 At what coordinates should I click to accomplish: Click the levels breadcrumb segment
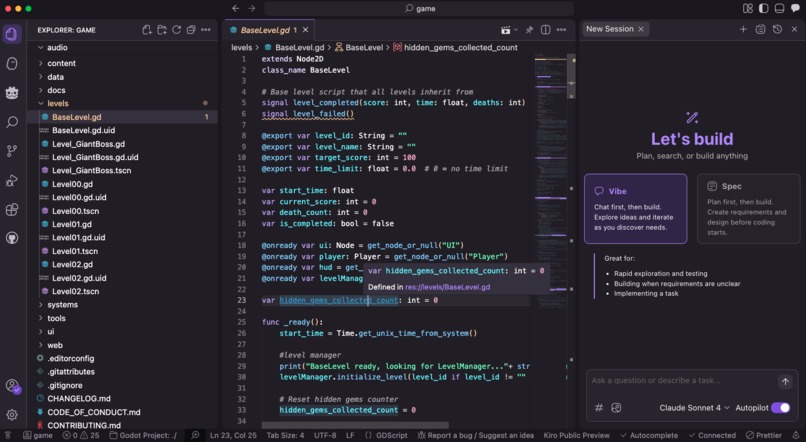pos(242,47)
